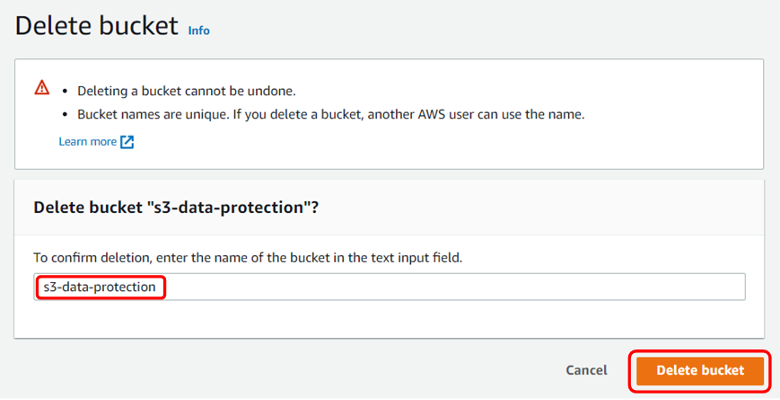
Task: Click the typed text s3-data-protection in the field
Action: click(99, 287)
